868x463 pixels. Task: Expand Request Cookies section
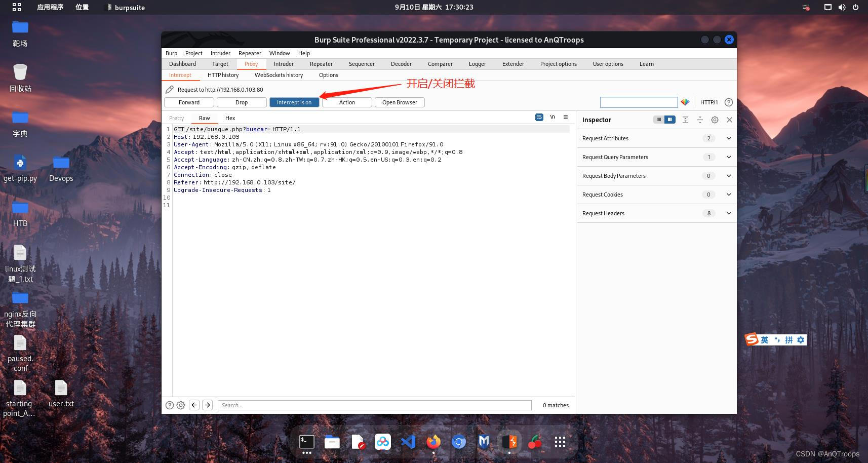tap(729, 195)
